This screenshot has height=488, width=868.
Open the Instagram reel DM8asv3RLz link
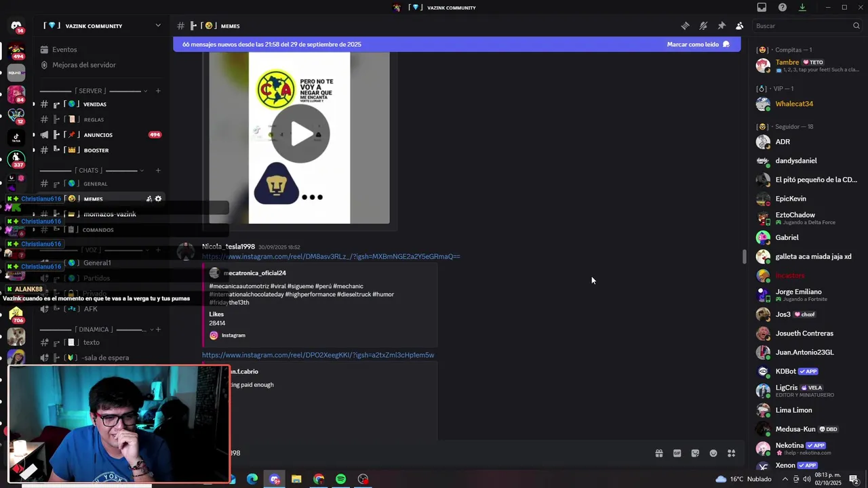click(x=331, y=257)
